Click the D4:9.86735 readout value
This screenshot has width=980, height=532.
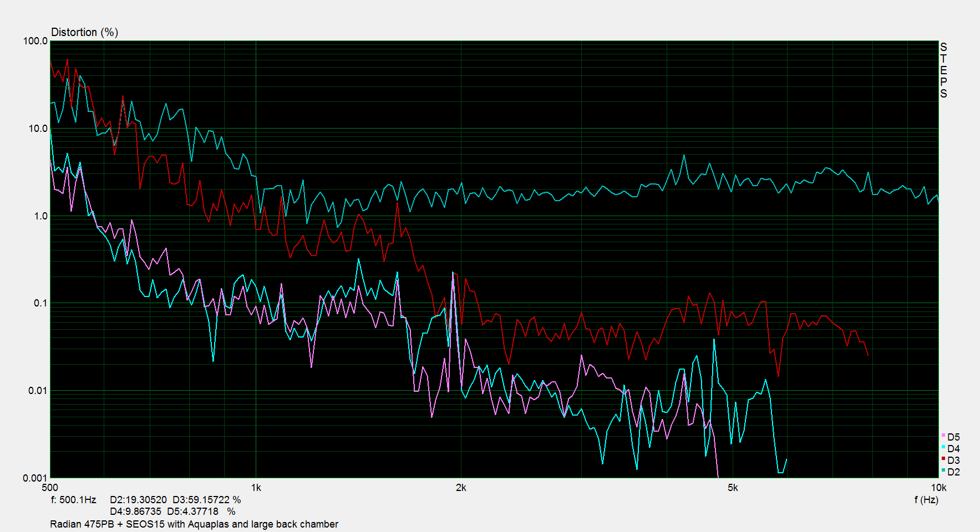[135, 511]
